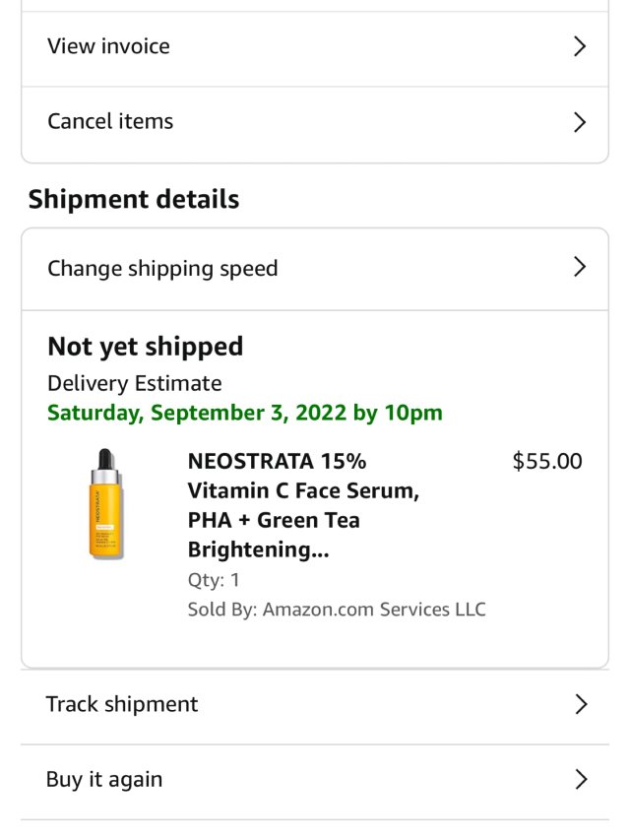The width and height of the screenshot is (630, 840).
Task: Open the NEOSTRATA 15% Vitamin C product title
Action: coord(303,505)
